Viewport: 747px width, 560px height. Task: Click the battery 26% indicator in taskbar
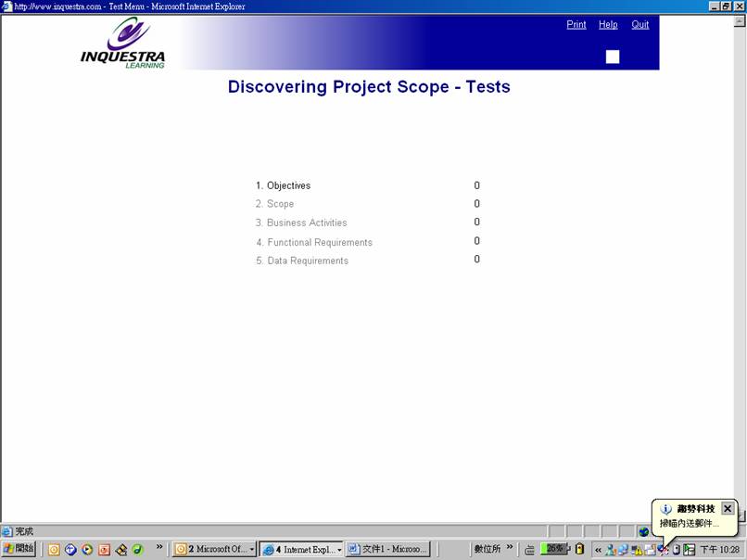pyautogui.click(x=554, y=549)
